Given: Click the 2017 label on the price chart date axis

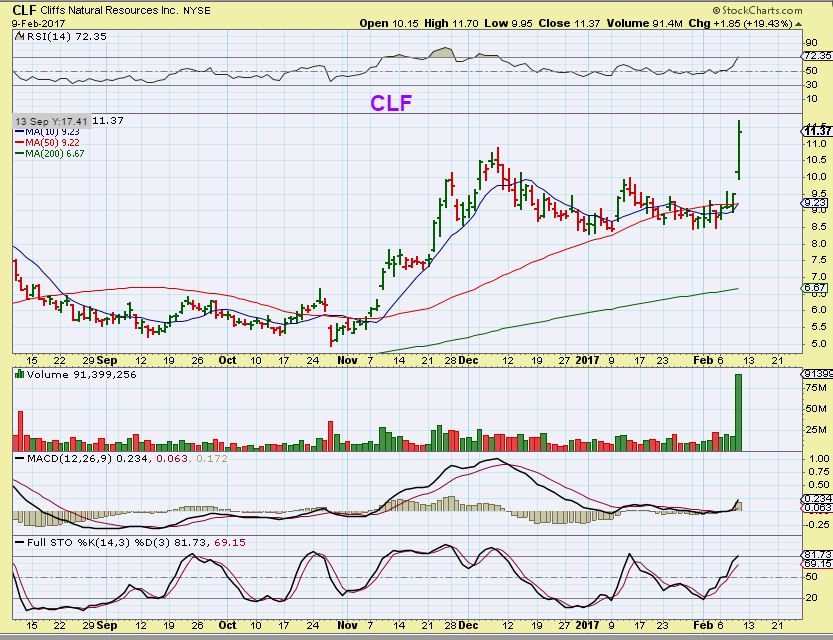Looking at the screenshot, I should coord(587,360).
